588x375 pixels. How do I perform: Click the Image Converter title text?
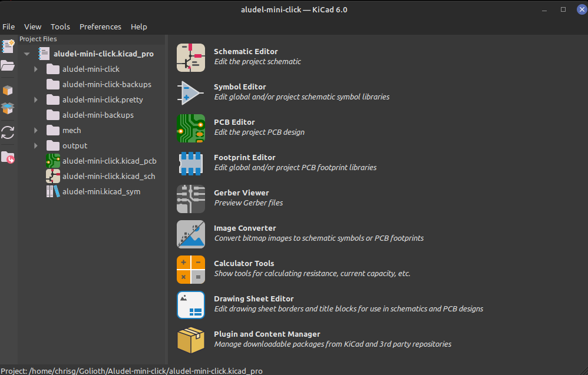coord(245,228)
